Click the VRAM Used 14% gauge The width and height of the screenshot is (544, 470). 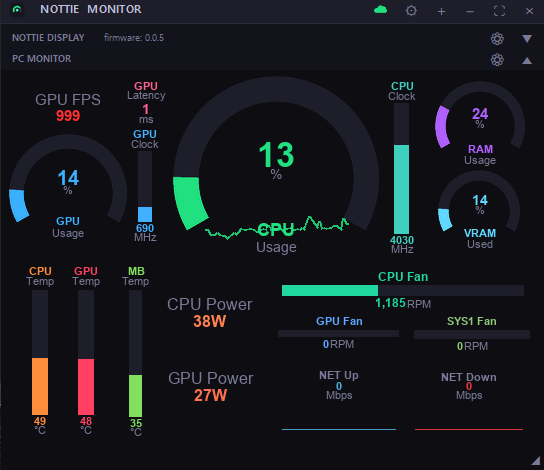click(480, 210)
